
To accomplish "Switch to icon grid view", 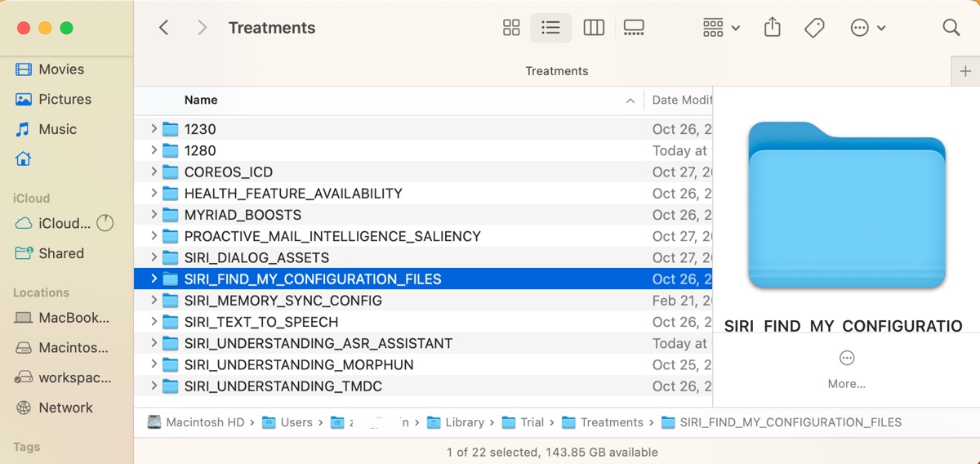I will pos(511,28).
